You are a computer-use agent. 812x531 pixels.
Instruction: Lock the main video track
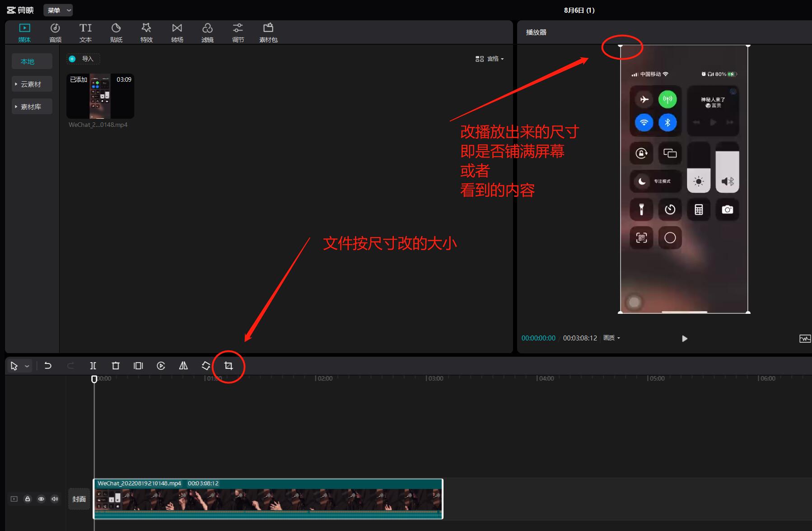click(x=28, y=499)
